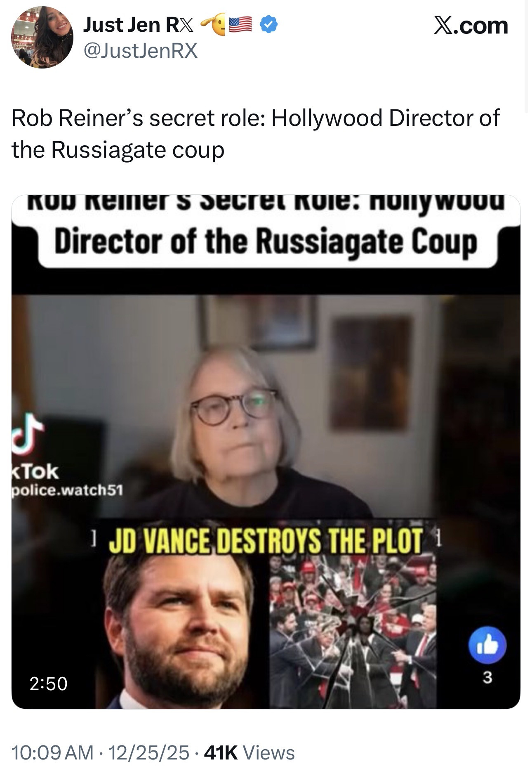Viewport: 532px width, 776px height.
Task: Click the like count number 3
Action: click(487, 677)
